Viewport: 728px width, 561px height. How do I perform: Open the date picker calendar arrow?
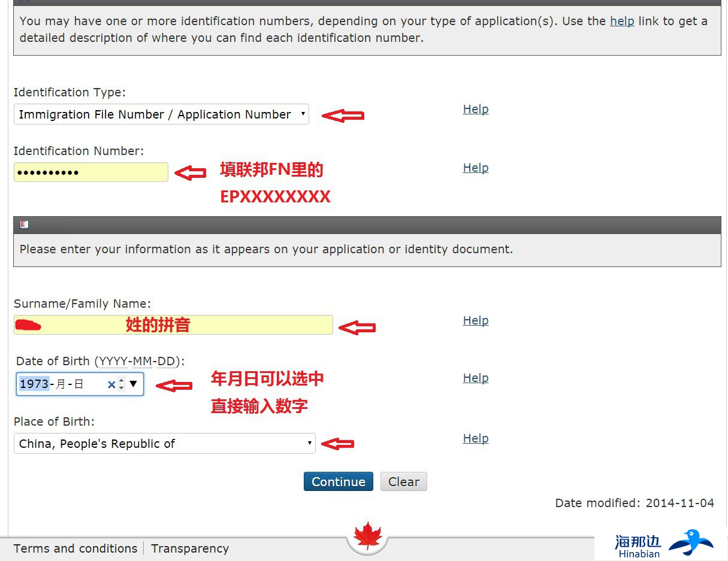[134, 384]
